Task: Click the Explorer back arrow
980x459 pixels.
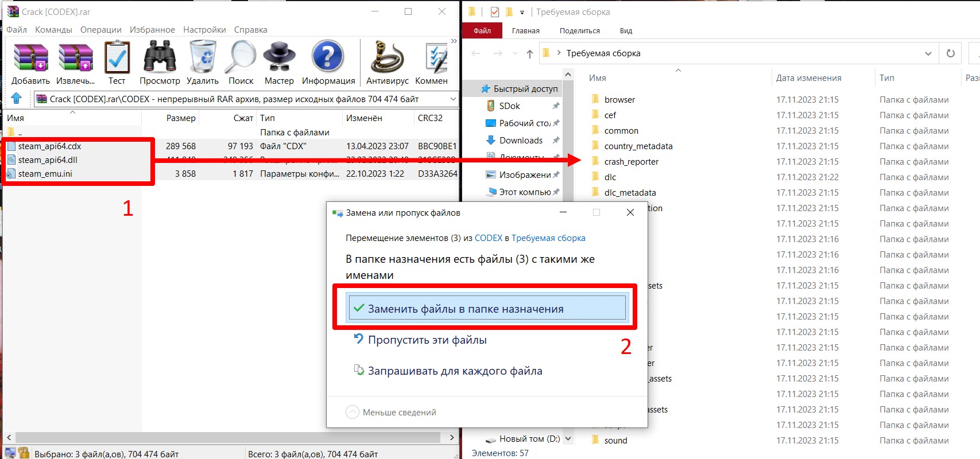Action: [476, 53]
